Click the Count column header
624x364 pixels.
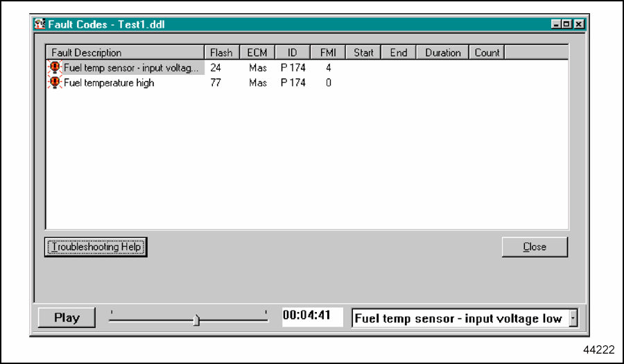click(487, 53)
